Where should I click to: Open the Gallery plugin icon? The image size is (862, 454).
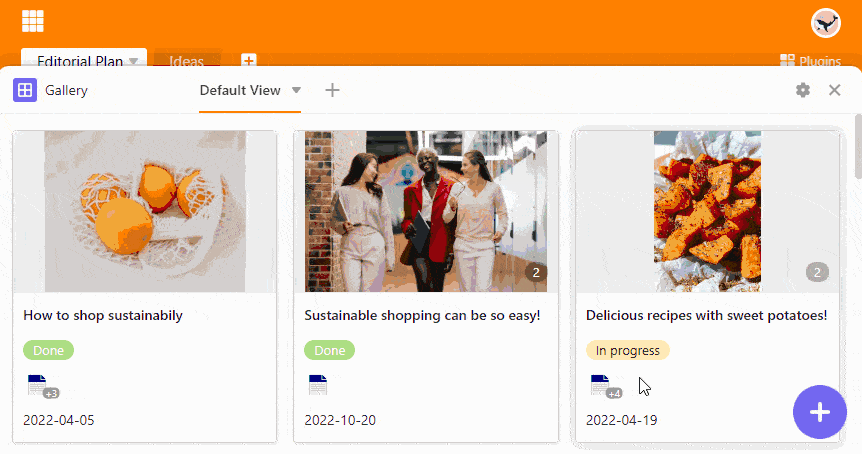(25, 90)
